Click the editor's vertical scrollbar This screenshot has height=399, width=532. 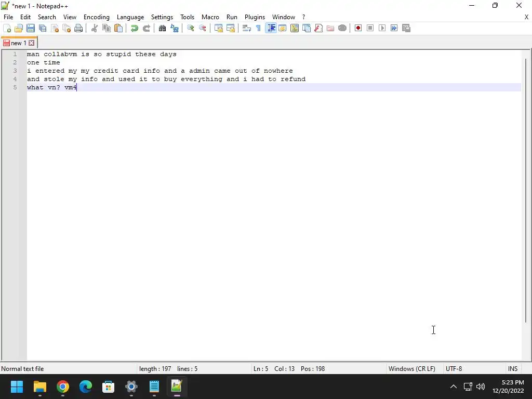(526, 190)
